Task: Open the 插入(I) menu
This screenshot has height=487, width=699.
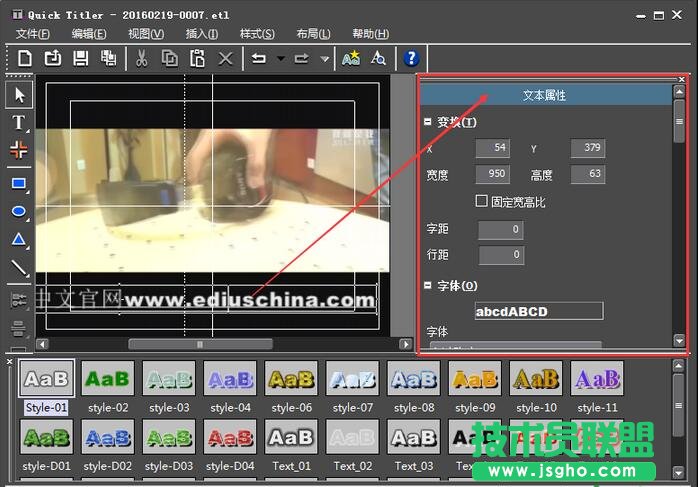Action: click(201, 34)
